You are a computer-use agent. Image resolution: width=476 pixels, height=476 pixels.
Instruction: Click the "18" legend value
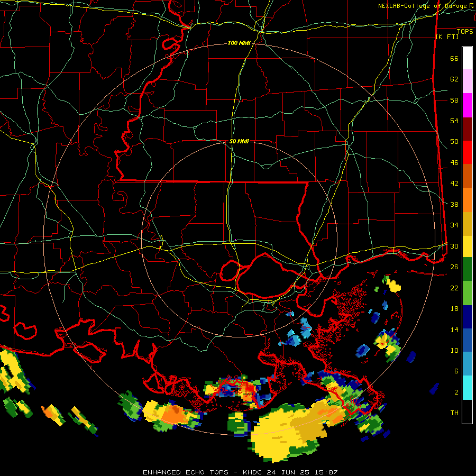click(454, 309)
